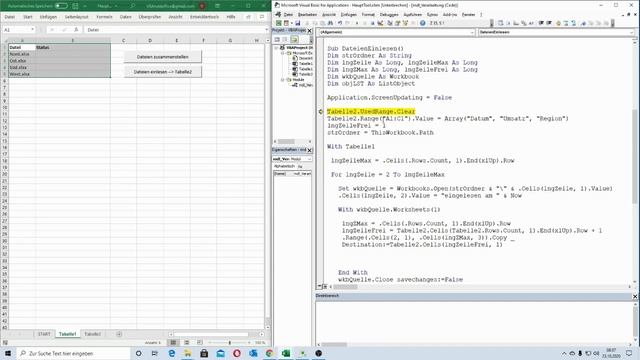
Task: Click the Excel formula bar input
Action: click(173, 30)
